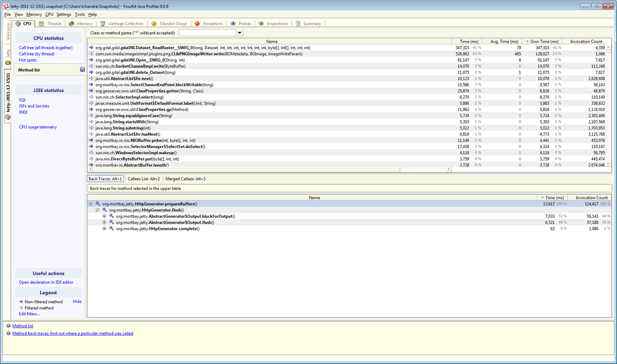The height and width of the screenshot is (364, 617).
Task: Click the arrow icon of the gdalJNI.Open__SWIG_0 row
Action: pos(91,60)
